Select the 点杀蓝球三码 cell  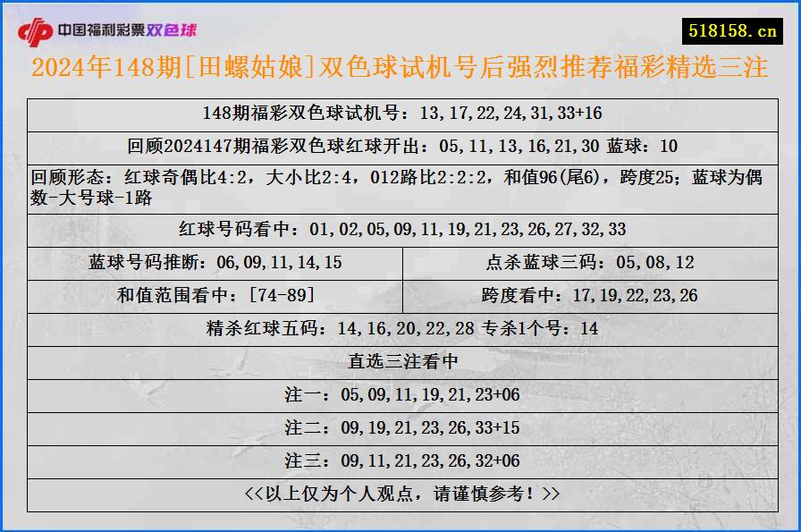tap(588, 262)
